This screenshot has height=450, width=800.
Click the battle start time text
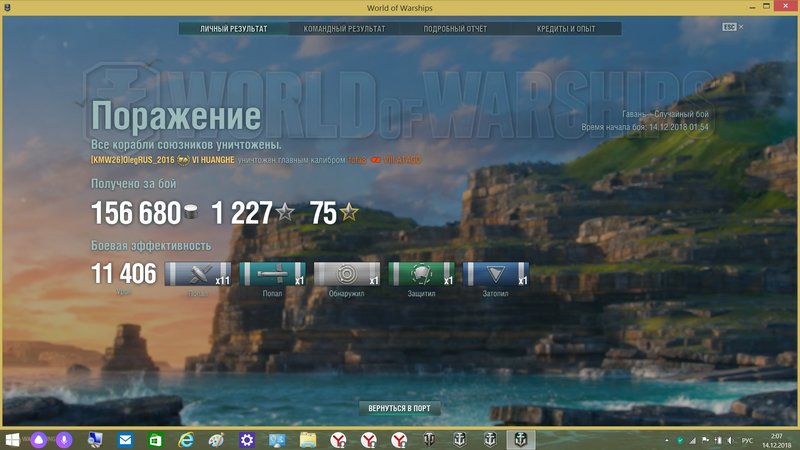click(x=645, y=127)
